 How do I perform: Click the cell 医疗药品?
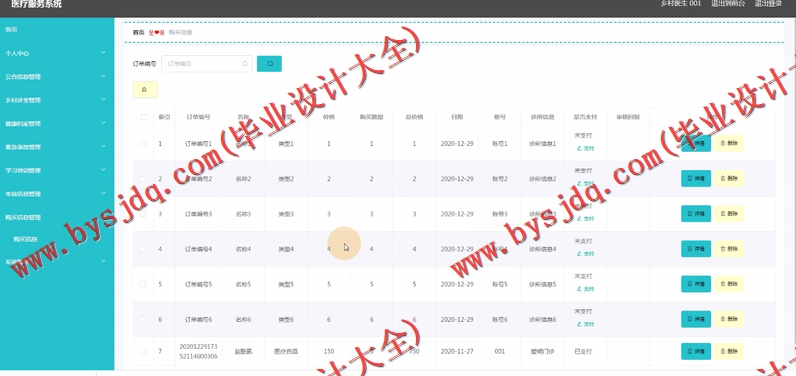point(286,351)
